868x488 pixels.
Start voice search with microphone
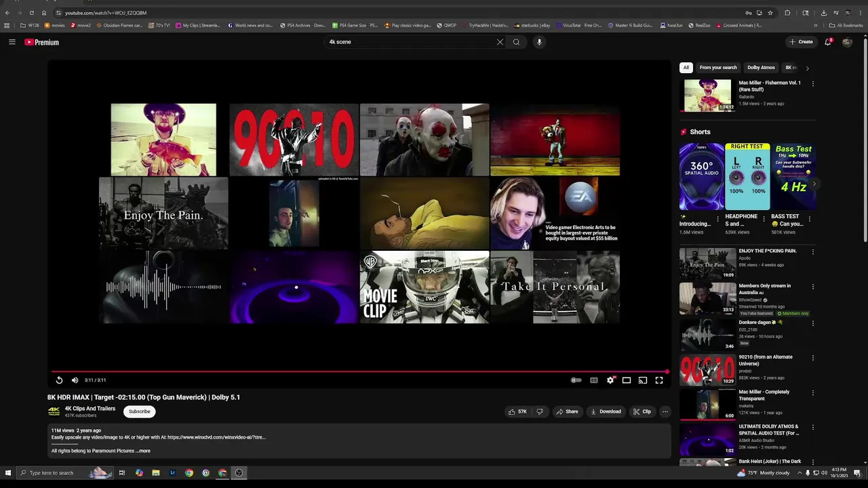tap(539, 42)
